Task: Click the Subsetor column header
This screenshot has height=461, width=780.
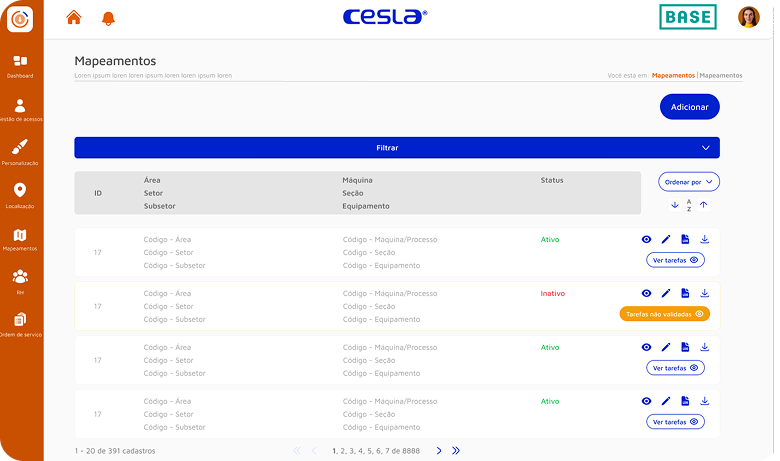Action: [x=160, y=206]
